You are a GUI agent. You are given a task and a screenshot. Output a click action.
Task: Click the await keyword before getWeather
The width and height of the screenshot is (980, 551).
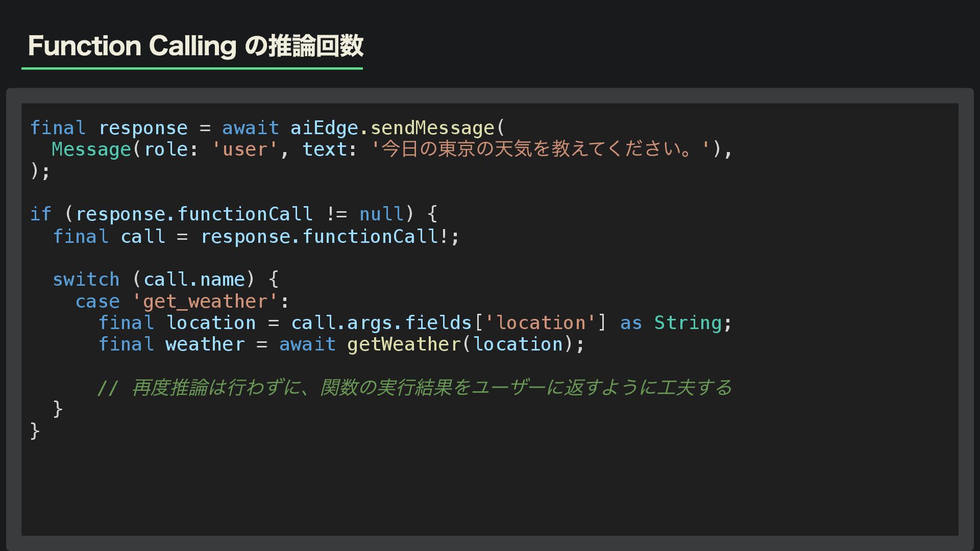coord(307,344)
